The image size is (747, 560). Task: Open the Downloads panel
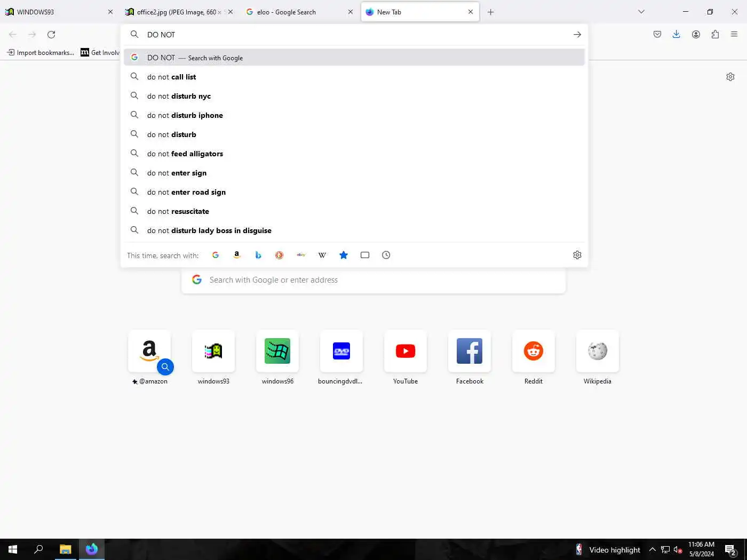click(x=677, y=35)
